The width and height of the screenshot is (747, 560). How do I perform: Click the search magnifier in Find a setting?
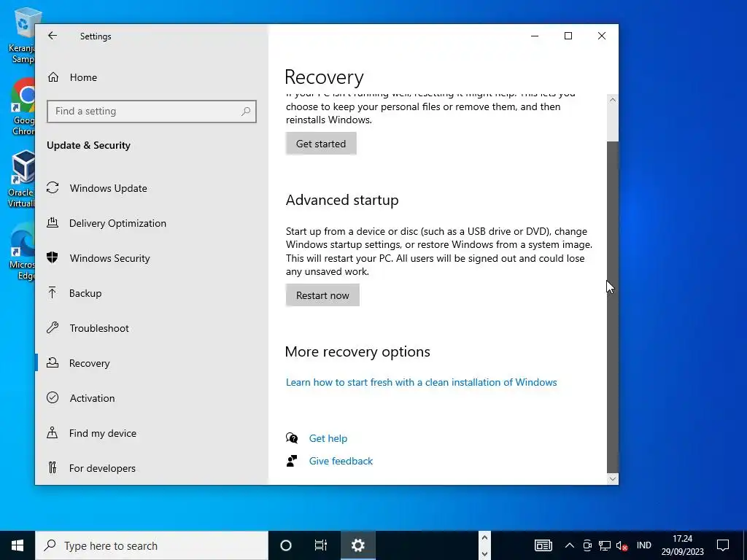click(x=246, y=112)
